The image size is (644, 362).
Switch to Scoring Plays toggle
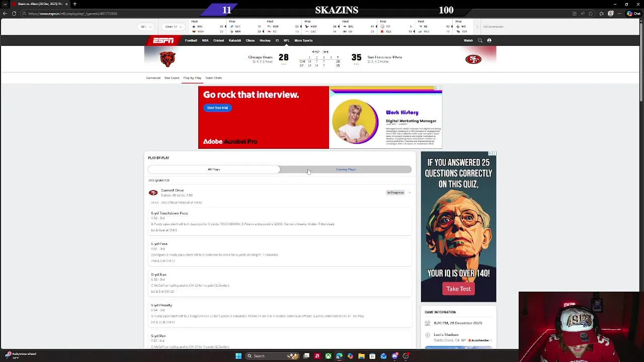click(x=346, y=169)
